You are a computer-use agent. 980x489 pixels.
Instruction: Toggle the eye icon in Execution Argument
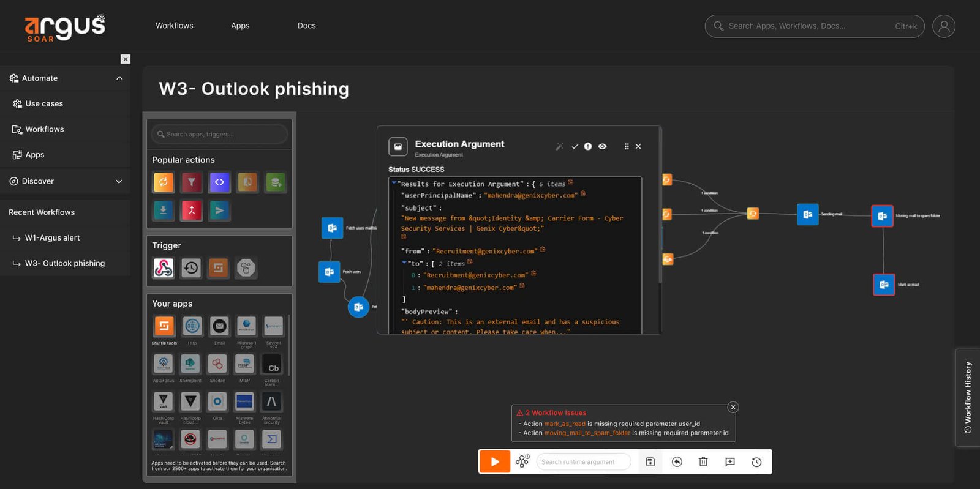click(x=603, y=147)
